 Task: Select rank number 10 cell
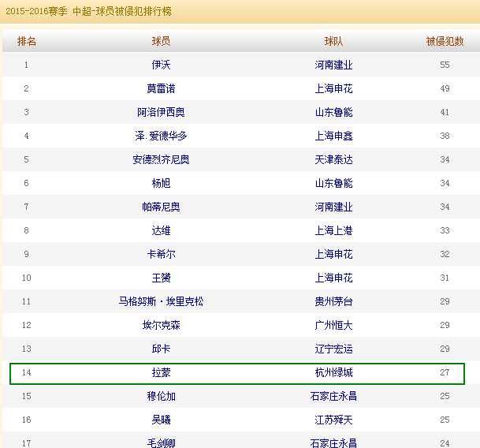click(26, 278)
